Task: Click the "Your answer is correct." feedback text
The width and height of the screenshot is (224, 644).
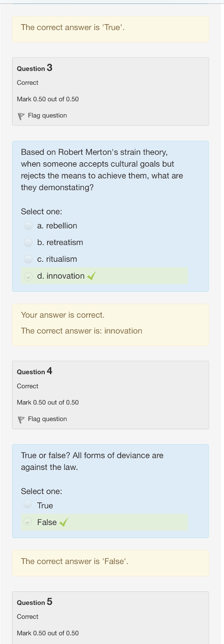Action: pos(63,315)
